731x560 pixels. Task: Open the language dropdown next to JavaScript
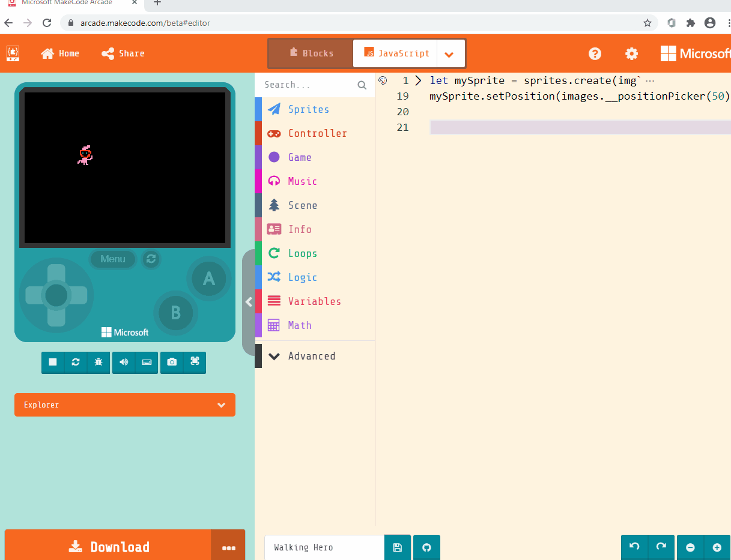[450, 54]
